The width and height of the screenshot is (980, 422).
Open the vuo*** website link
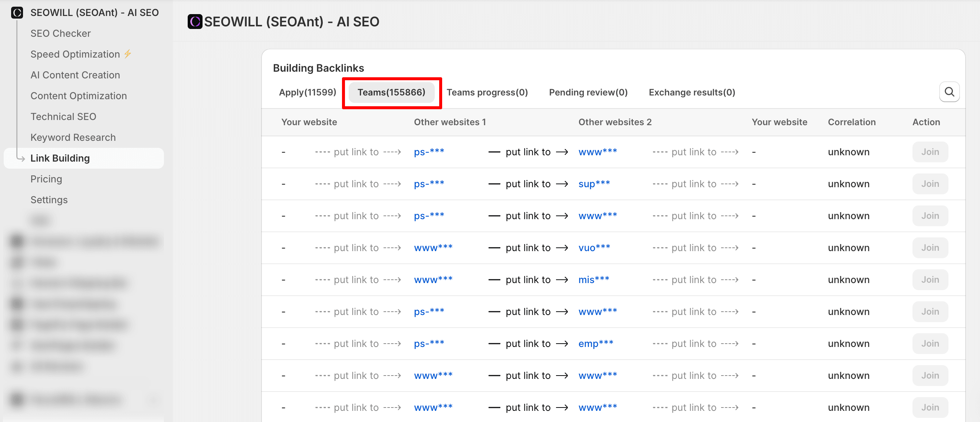point(593,248)
